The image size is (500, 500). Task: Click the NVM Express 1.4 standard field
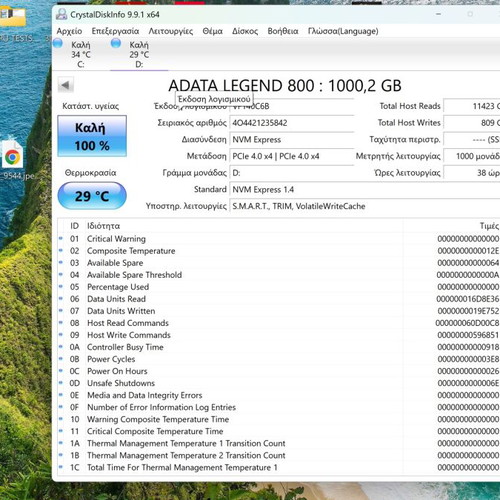[365, 190]
